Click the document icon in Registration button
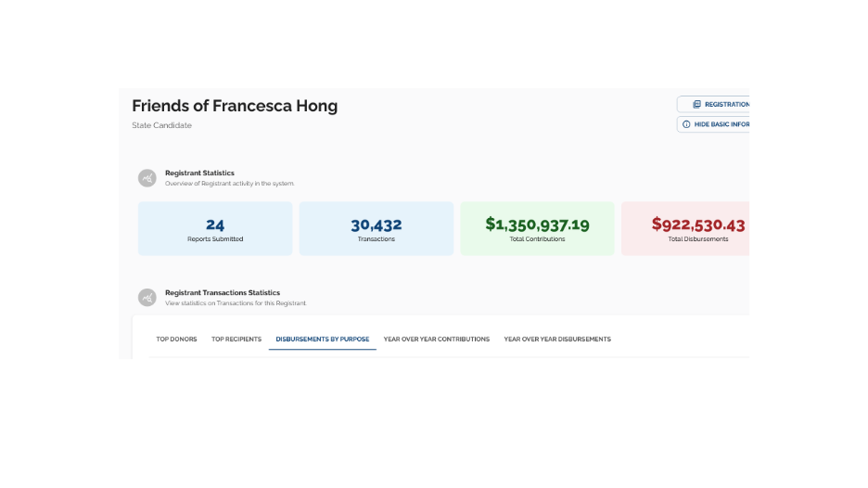Viewport: 868px width, 488px height. pyautogui.click(x=697, y=104)
